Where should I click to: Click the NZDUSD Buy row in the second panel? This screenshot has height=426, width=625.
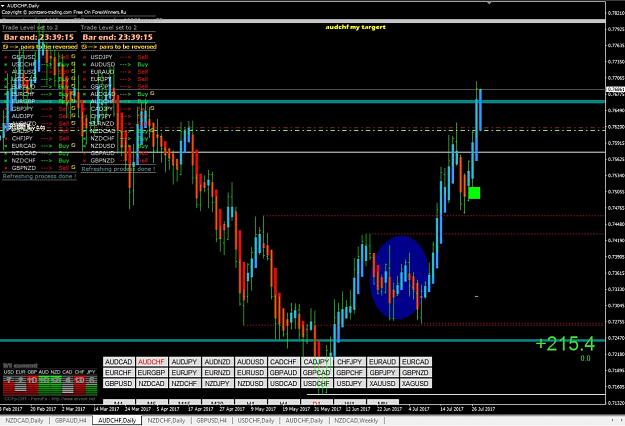(118, 146)
